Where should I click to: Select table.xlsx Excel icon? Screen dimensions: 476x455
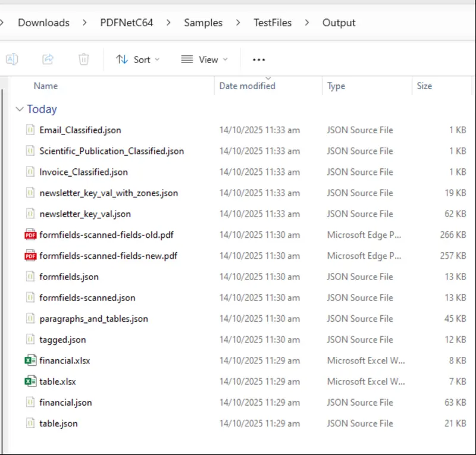coord(30,381)
